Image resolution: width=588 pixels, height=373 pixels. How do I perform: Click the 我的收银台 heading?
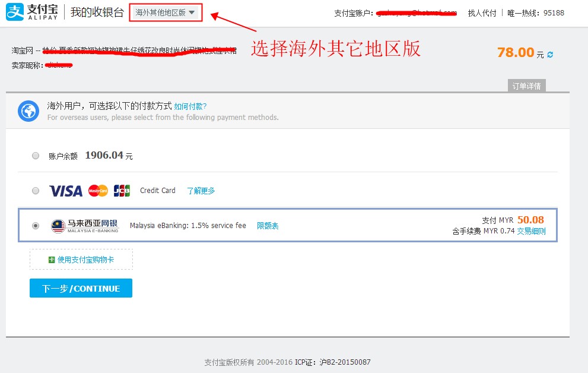click(x=97, y=12)
